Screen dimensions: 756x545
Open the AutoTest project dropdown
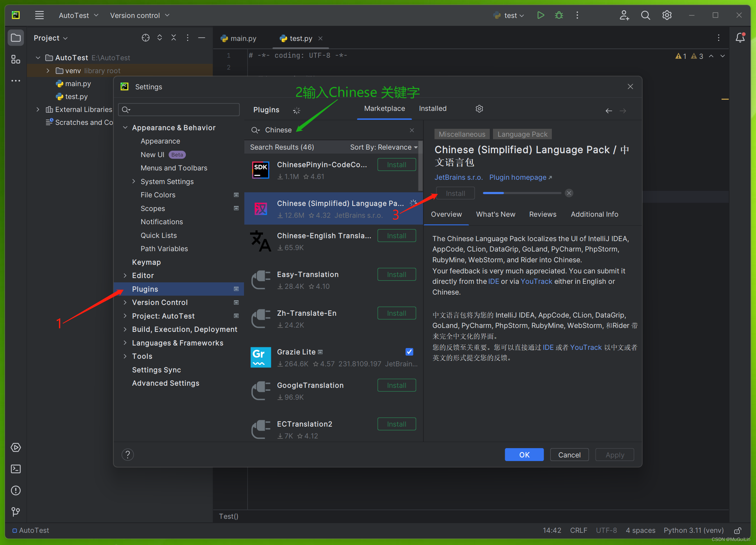79,15
